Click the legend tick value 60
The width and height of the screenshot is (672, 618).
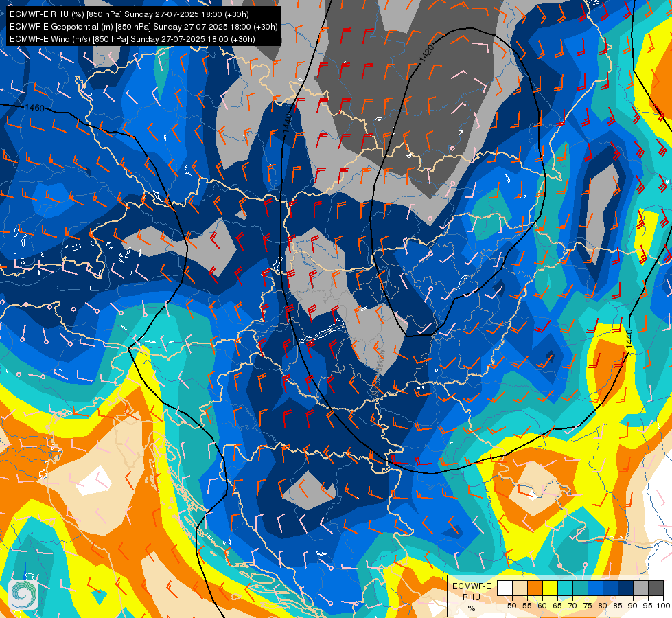tap(542, 606)
